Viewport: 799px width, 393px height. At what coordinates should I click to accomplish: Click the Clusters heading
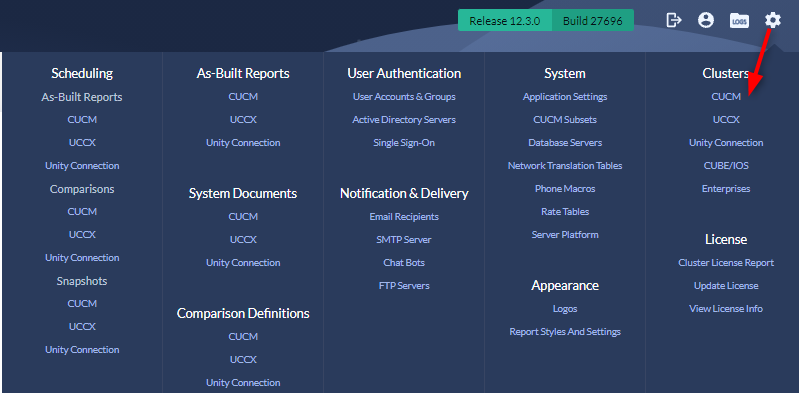pyautogui.click(x=726, y=73)
